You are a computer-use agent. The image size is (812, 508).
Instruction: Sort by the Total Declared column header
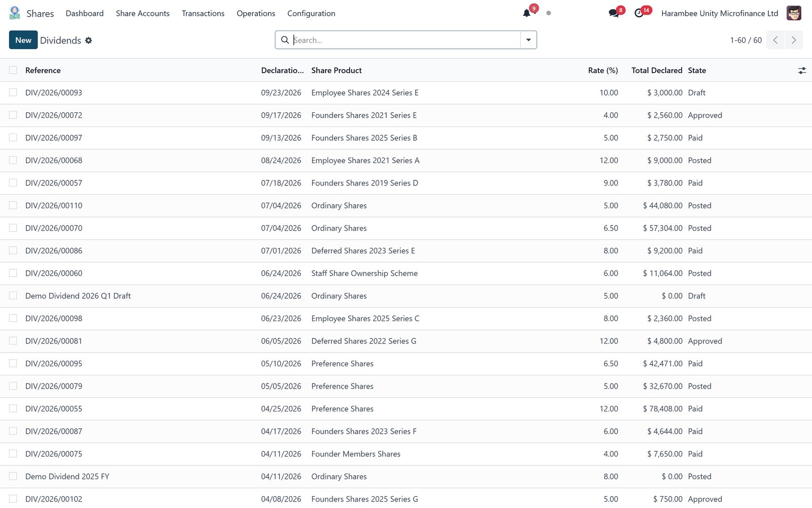tap(657, 71)
